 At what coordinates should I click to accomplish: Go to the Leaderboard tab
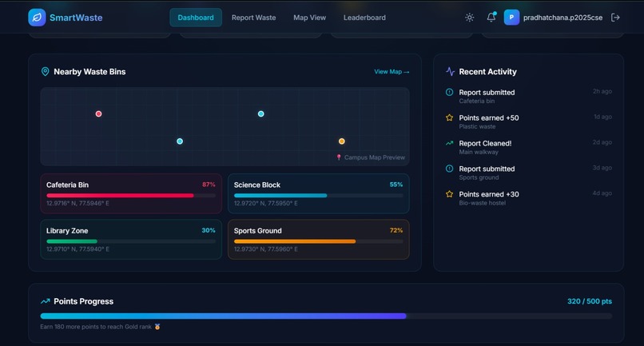click(364, 18)
